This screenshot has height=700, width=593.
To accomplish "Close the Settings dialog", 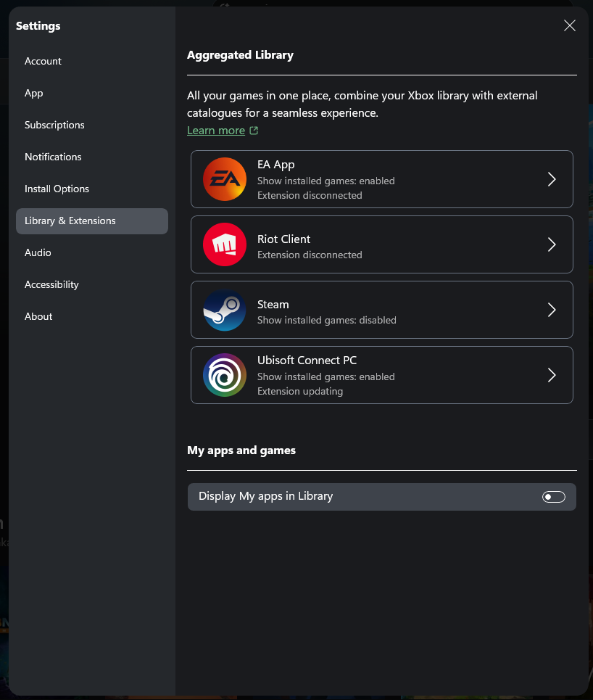I will [x=569, y=25].
